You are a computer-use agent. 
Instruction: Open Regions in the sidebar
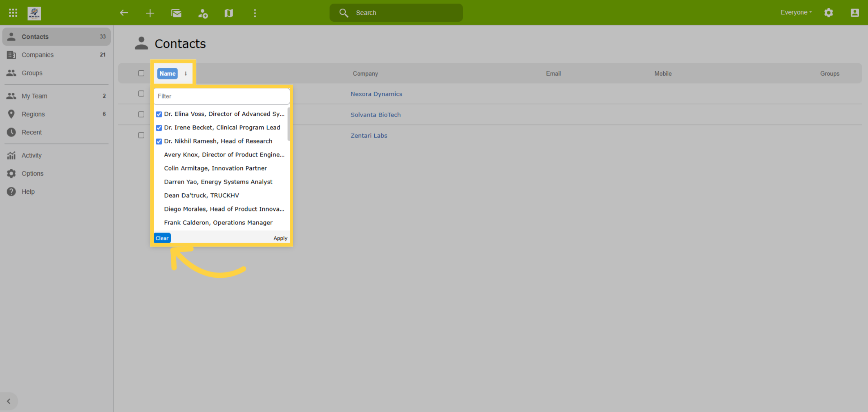[56, 114]
